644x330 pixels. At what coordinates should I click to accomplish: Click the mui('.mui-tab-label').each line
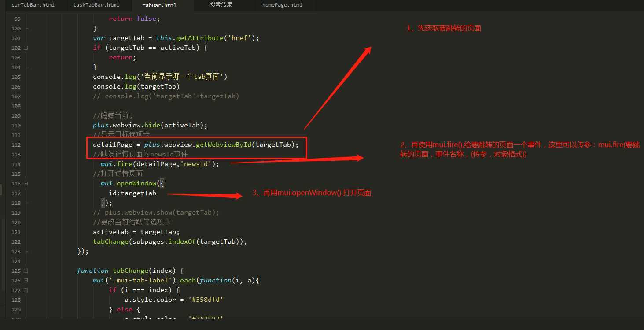tap(176, 280)
